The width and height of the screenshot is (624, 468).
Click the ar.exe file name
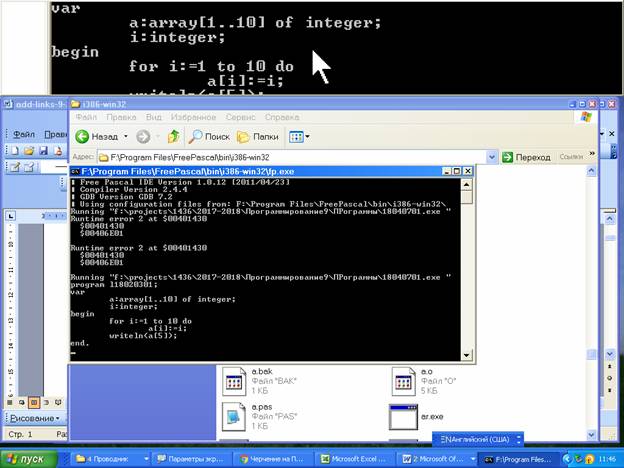pos(432,417)
